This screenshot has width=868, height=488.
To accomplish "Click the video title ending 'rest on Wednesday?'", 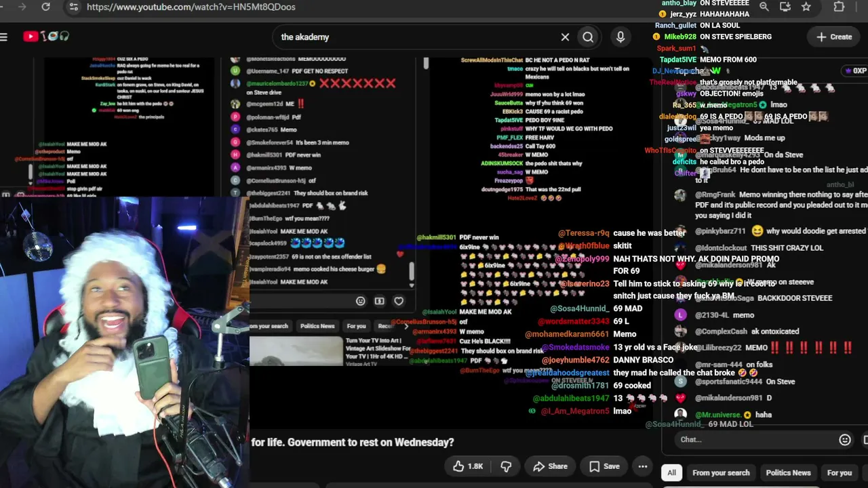I will tap(353, 443).
